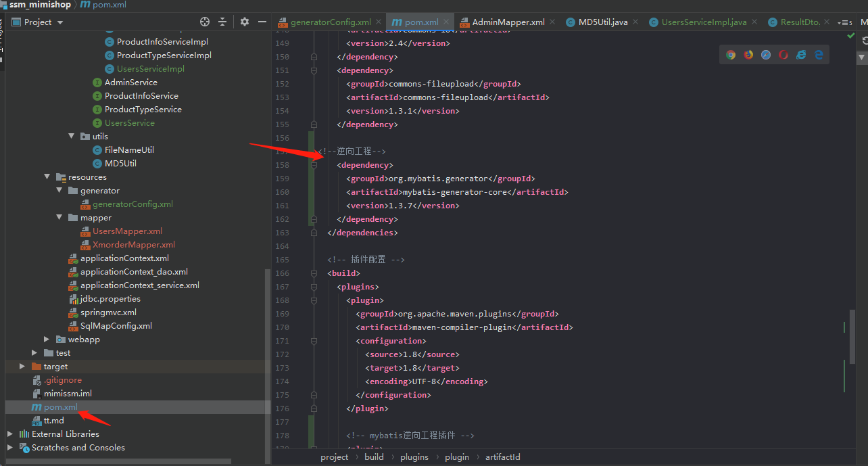
Task: Fold the plugins tag at line 167
Action: tap(314, 287)
